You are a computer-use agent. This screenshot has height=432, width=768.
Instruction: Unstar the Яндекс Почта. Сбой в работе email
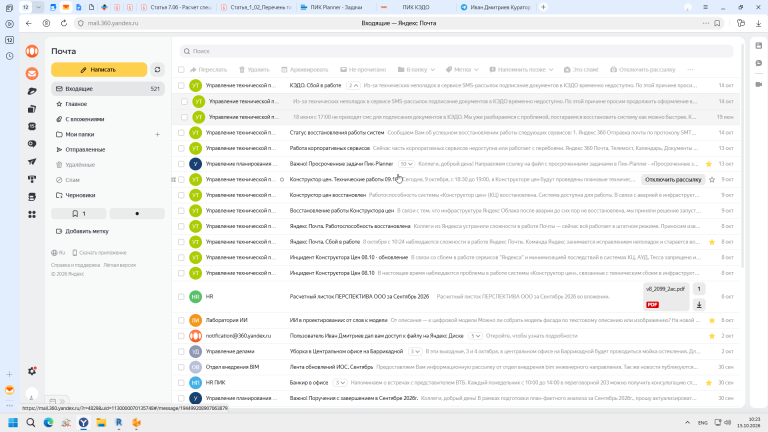pyautogui.click(x=712, y=242)
